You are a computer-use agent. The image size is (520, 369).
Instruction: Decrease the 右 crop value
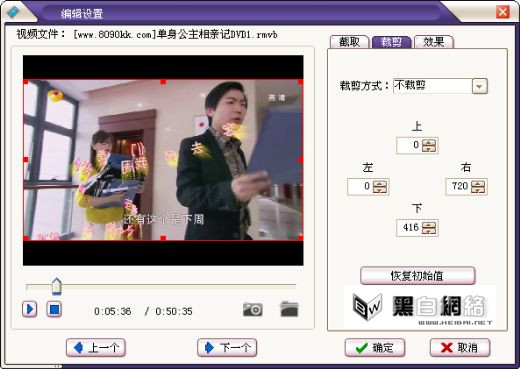478,190
